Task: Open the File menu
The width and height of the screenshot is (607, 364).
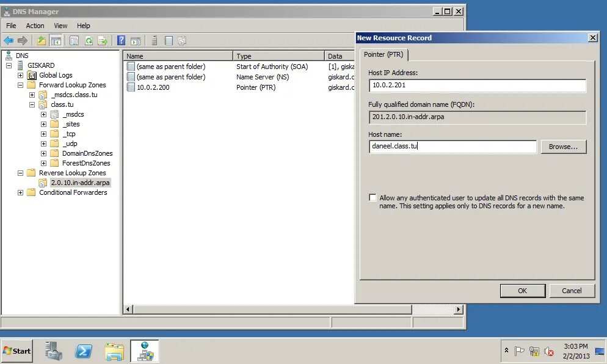Action: (x=11, y=26)
